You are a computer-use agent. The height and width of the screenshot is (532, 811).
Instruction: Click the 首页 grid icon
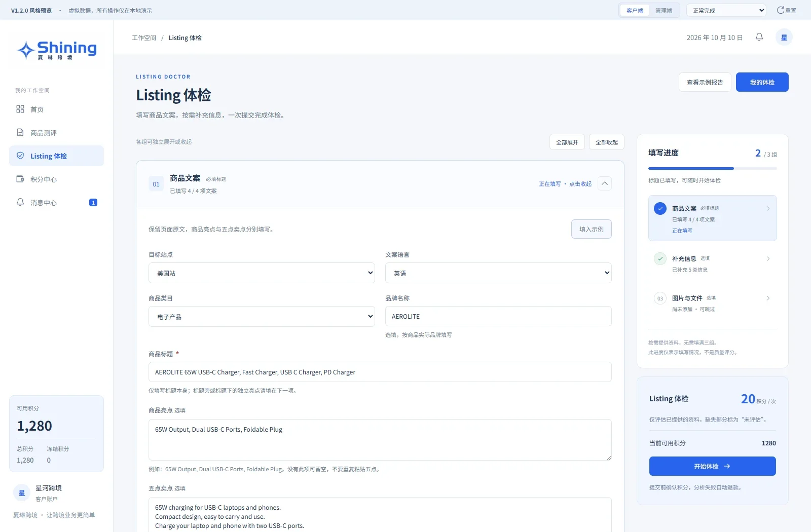pos(20,109)
